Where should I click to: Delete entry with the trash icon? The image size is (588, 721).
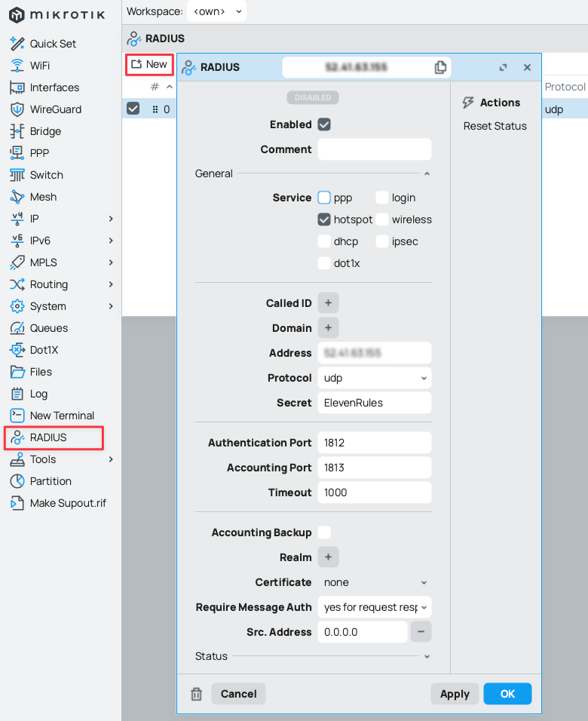[196, 694]
